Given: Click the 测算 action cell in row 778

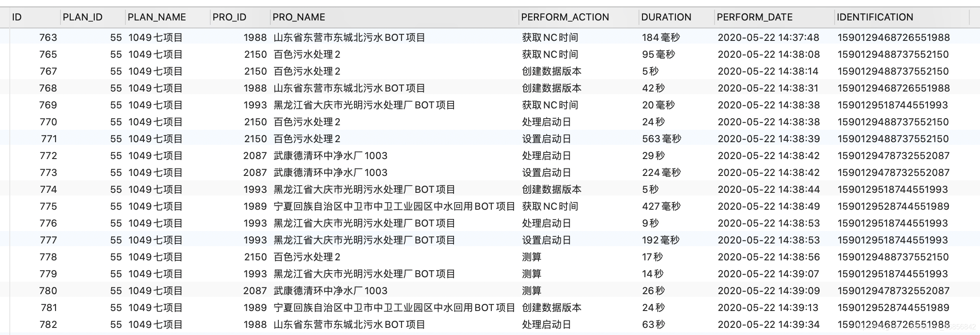Looking at the screenshot, I should coord(531,257).
